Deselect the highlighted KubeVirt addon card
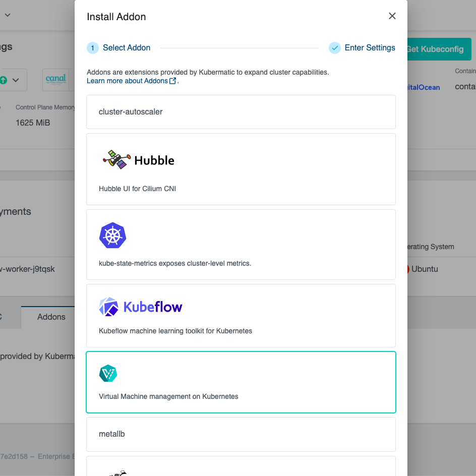The height and width of the screenshot is (476, 476). tap(241, 382)
